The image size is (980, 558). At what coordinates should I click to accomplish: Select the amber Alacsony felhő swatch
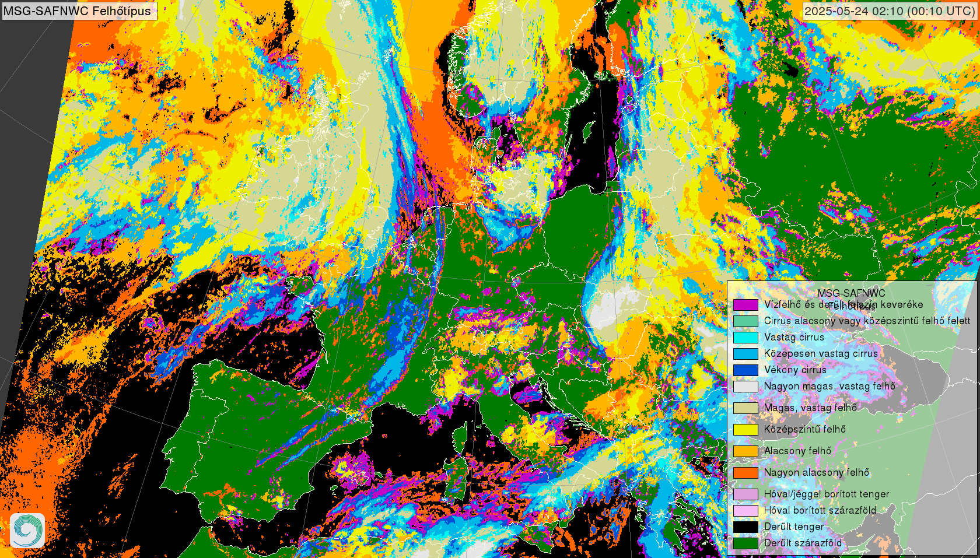pos(745,451)
